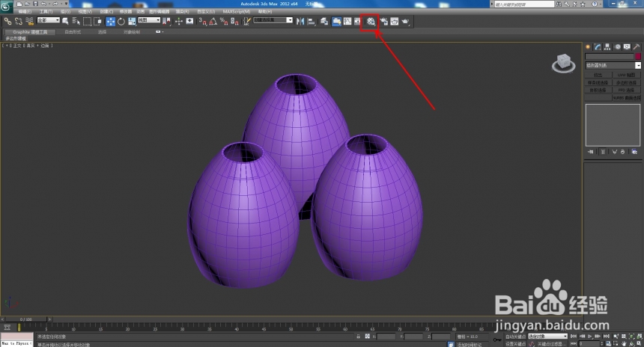Open the Hierarchy command panel tab
The image size is (644, 347).
click(607, 47)
